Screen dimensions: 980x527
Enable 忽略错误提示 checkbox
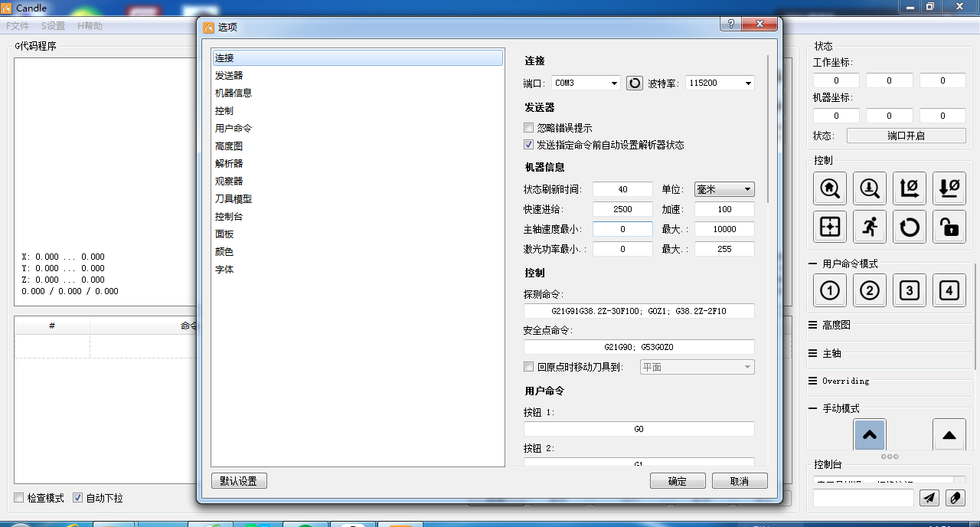click(528, 128)
